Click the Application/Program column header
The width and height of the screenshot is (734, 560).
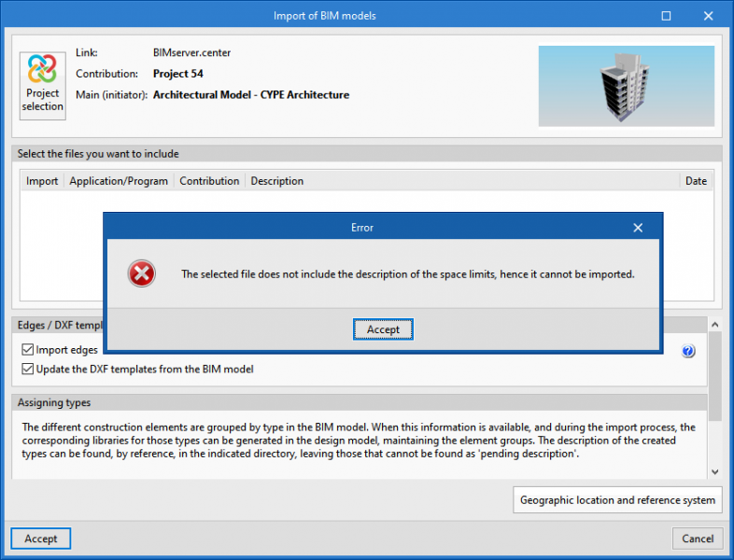[x=119, y=181]
